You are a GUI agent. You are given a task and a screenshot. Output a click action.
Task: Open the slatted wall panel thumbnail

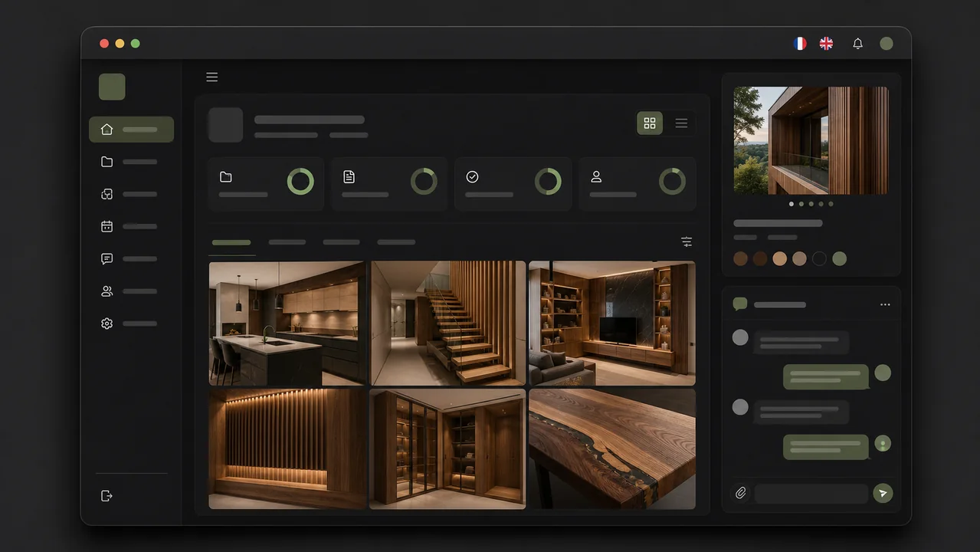coord(288,449)
